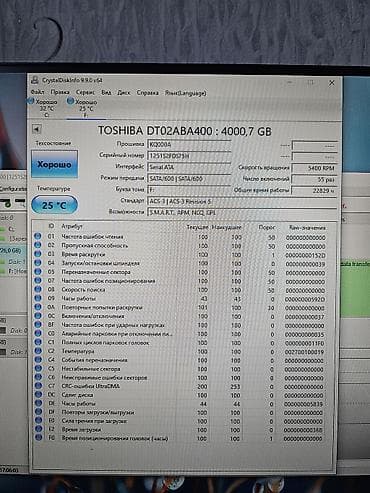The width and height of the screenshot is (370, 493).
Task: Select the CRC-ошибки UltraDMA attribute text
Action: tap(91, 386)
